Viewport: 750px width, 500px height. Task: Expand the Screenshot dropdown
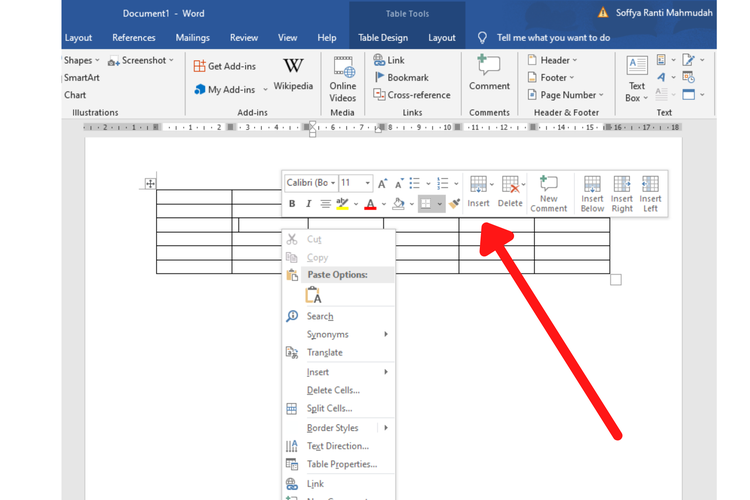(171, 60)
